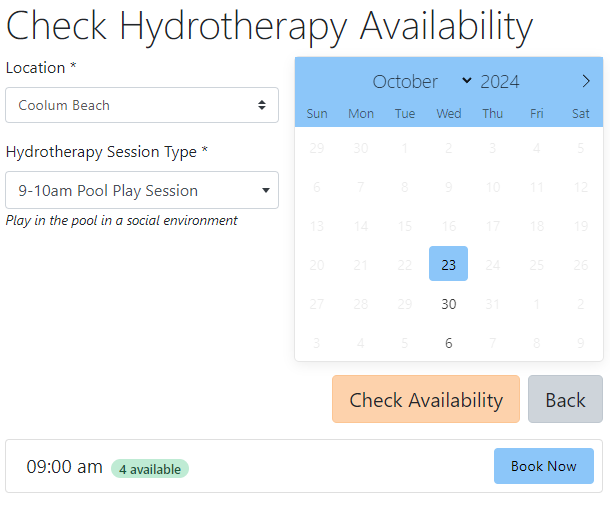Click the Sat weekday header
The height and width of the screenshot is (505, 610).
(x=580, y=114)
